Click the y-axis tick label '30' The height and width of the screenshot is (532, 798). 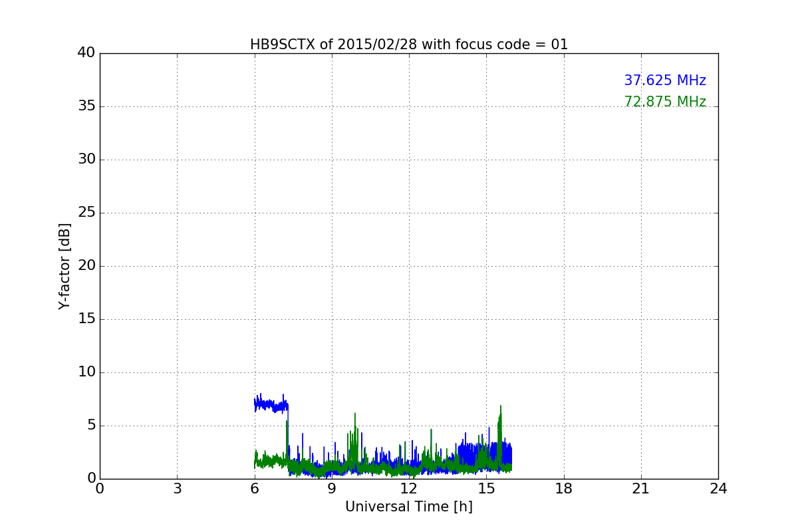[86, 160]
